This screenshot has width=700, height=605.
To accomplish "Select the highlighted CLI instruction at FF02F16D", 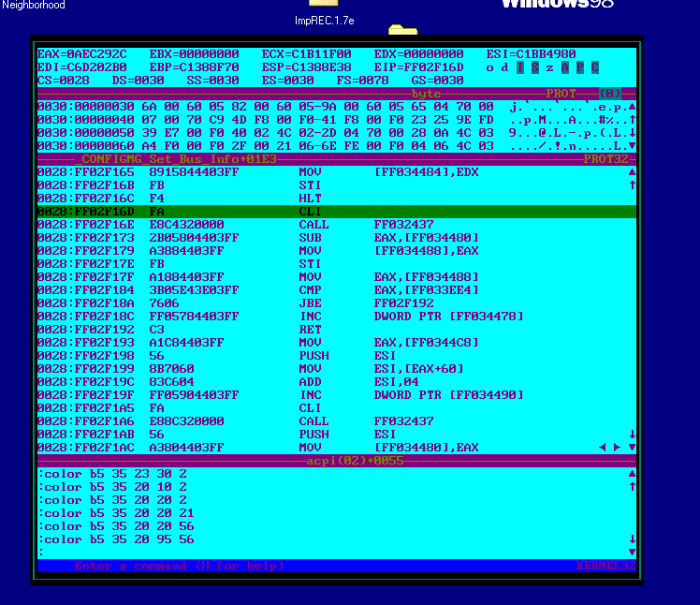I will (337, 212).
